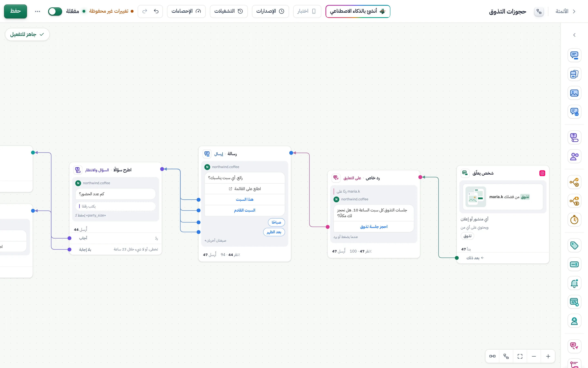Select the هذا السبت reply option
The image size is (588, 368).
pyautogui.click(x=245, y=200)
